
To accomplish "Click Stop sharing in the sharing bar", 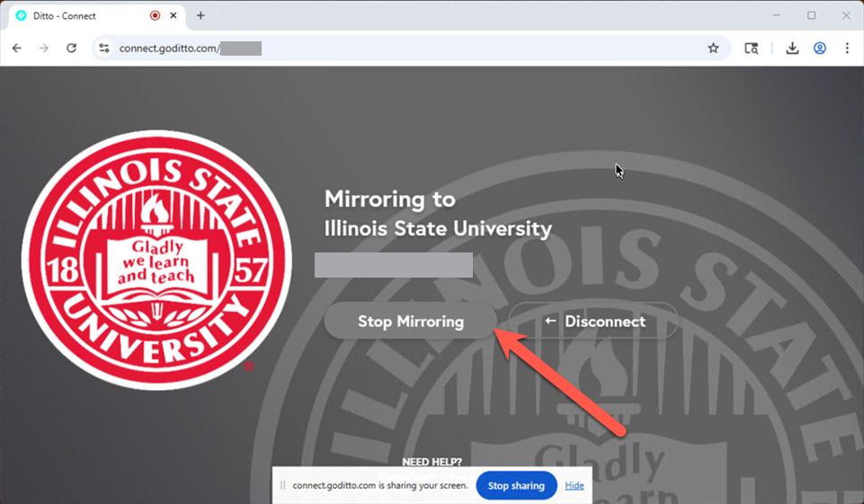I will 516,486.
